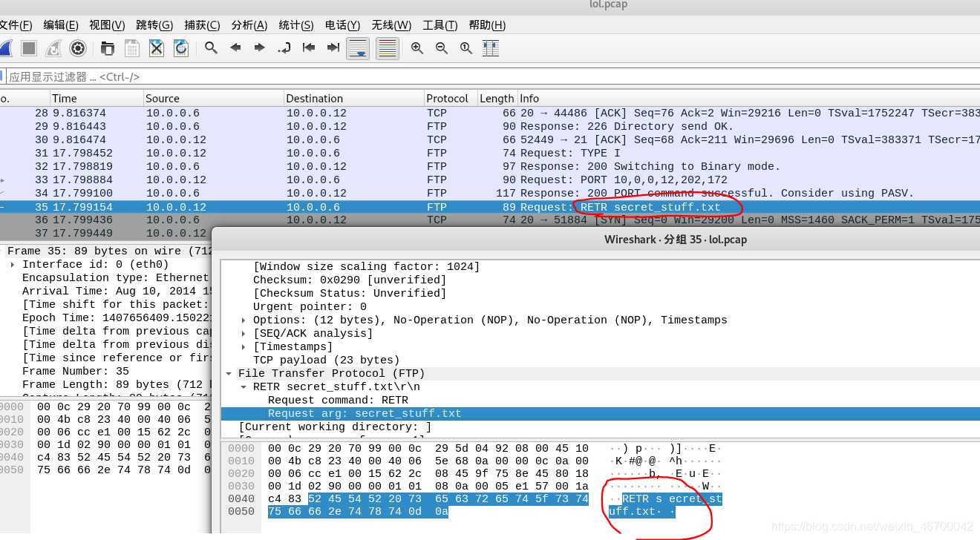Click the restart capture fin icon

53,48
